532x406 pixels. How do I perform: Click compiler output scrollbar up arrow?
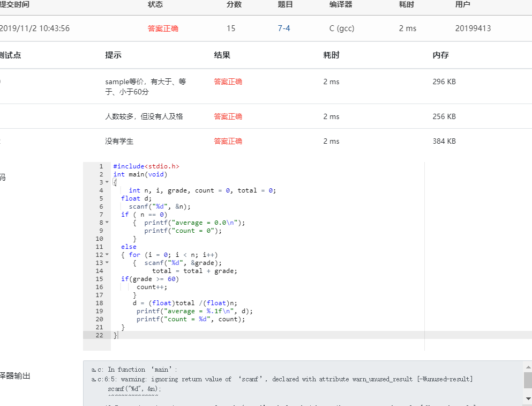click(x=528, y=367)
